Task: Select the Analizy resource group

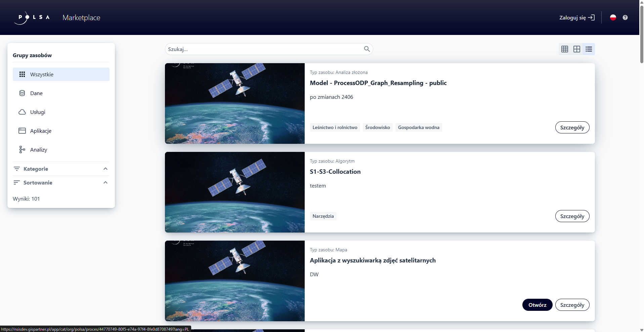Action: coord(61,150)
